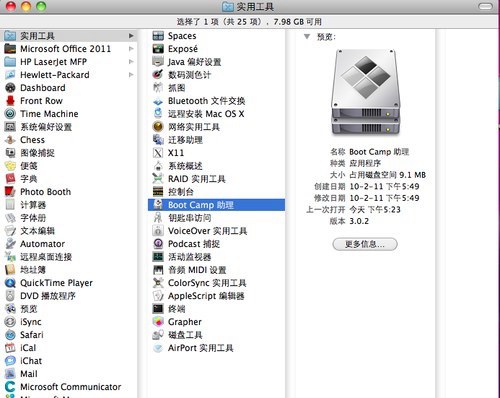This screenshot has height=398, width=500.
Task: Select the 字典 row
Action: point(69,179)
